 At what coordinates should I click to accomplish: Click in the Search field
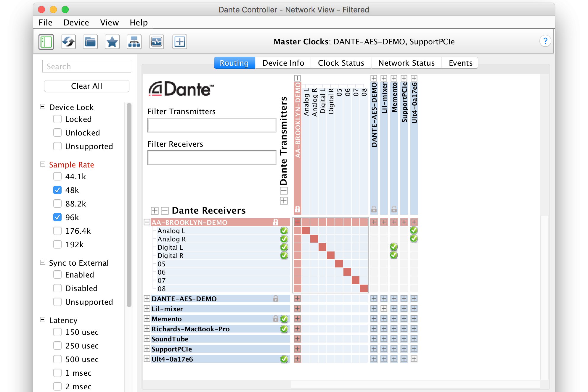[86, 66]
